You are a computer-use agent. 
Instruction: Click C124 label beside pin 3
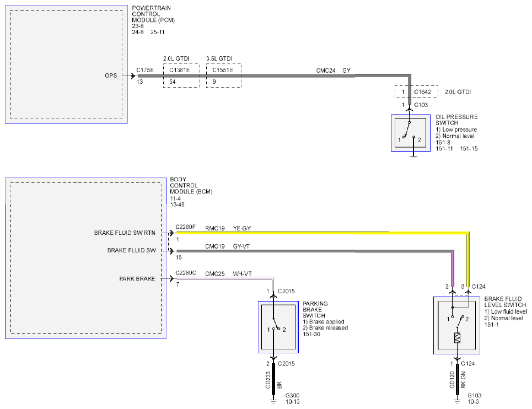[479, 287]
